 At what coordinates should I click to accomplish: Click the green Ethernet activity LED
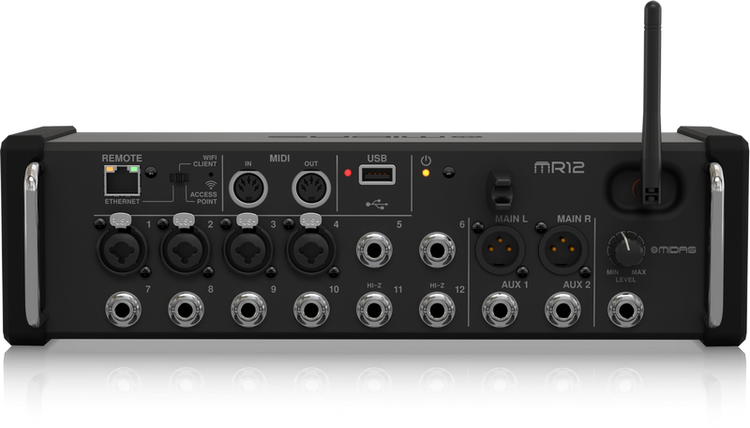pyautogui.click(x=134, y=169)
